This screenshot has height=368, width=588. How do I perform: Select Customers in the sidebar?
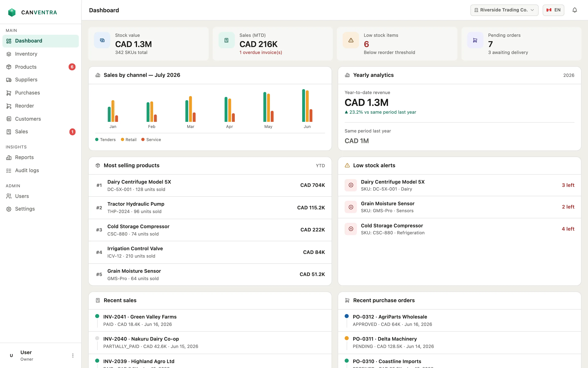(41, 119)
